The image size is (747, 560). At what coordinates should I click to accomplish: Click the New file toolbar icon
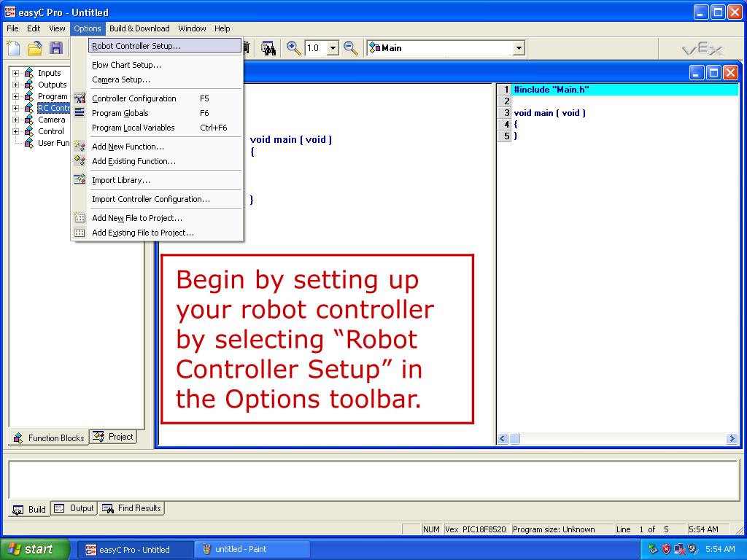[13, 48]
